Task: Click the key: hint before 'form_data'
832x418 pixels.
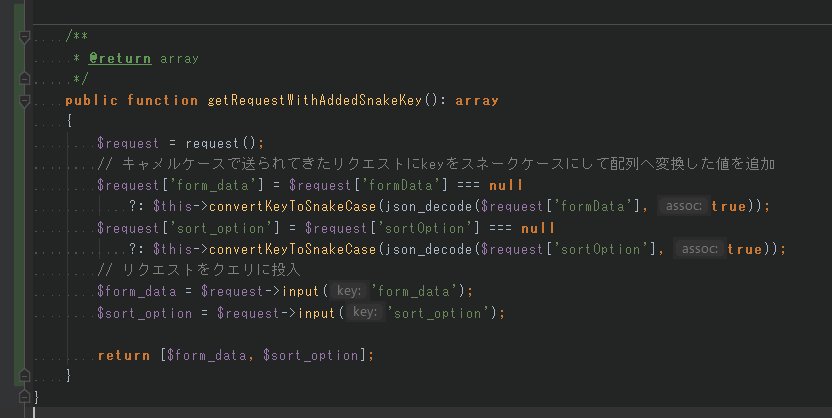Action: click(349, 291)
